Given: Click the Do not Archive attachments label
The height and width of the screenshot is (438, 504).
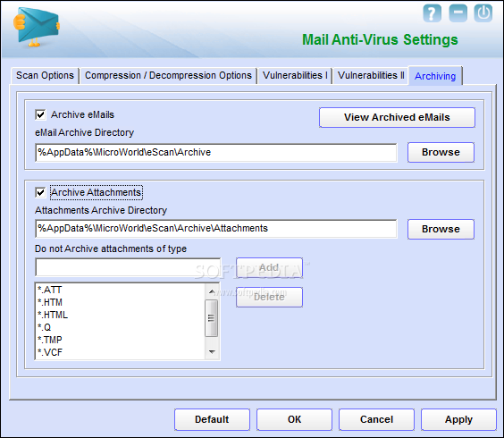Looking at the screenshot, I should [x=111, y=248].
